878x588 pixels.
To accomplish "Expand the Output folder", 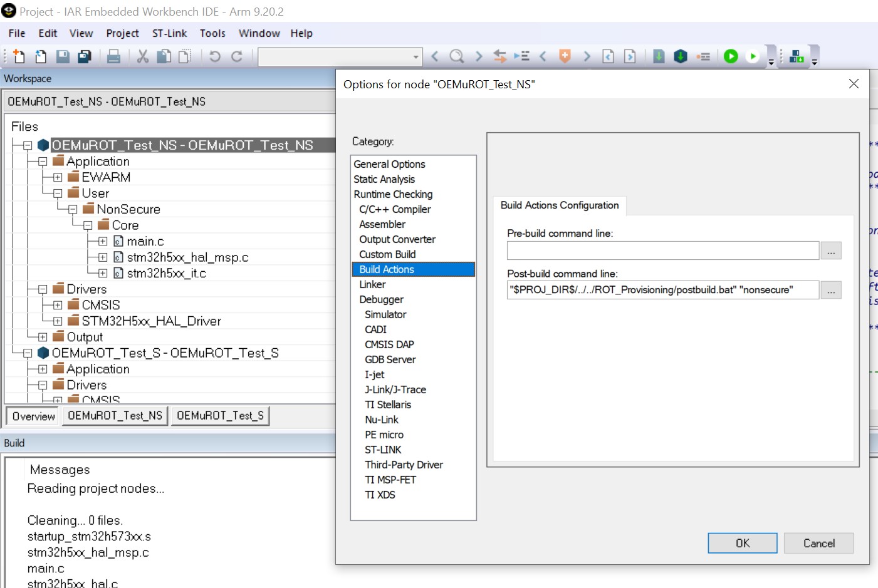I will (x=43, y=337).
